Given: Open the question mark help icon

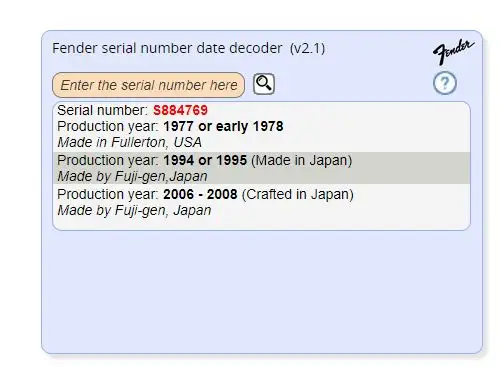Looking at the screenshot, I should click(x=445, y=83).
